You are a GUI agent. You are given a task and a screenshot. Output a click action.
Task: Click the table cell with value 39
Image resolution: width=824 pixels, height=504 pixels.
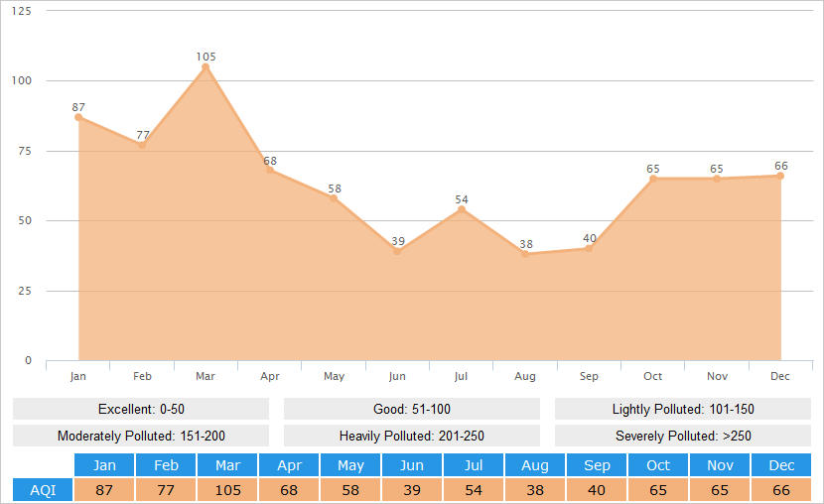click(x=412, y=490)
